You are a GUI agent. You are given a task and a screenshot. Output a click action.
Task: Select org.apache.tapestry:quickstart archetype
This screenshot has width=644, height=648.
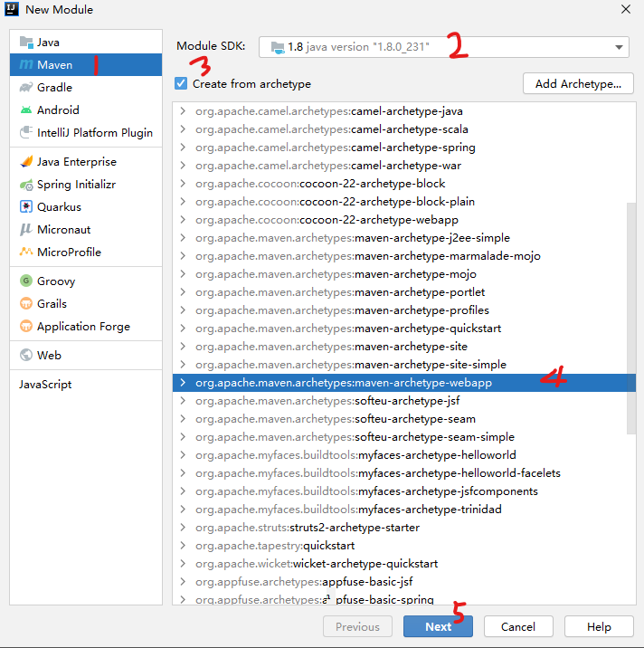point(404,546)
